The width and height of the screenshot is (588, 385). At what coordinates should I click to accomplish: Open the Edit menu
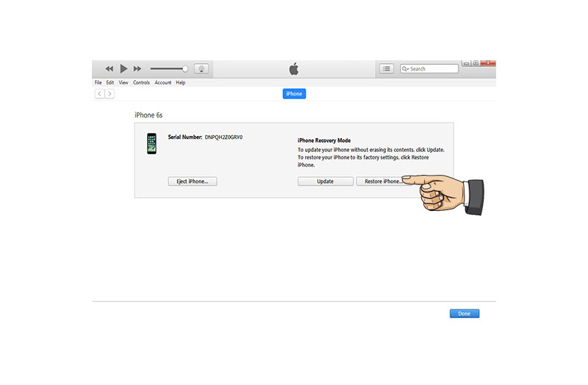point(110,82)
